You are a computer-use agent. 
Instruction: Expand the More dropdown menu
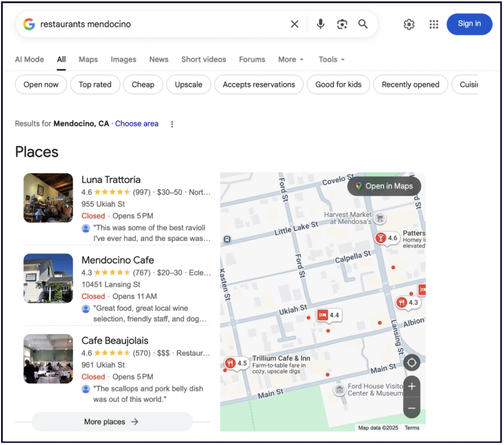(x=290, y=59)
